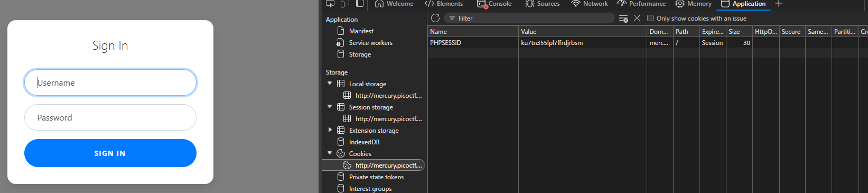Viewport: 868px width, 193px height.
Task: Select Extension storage label
Action: pos(374,131)
